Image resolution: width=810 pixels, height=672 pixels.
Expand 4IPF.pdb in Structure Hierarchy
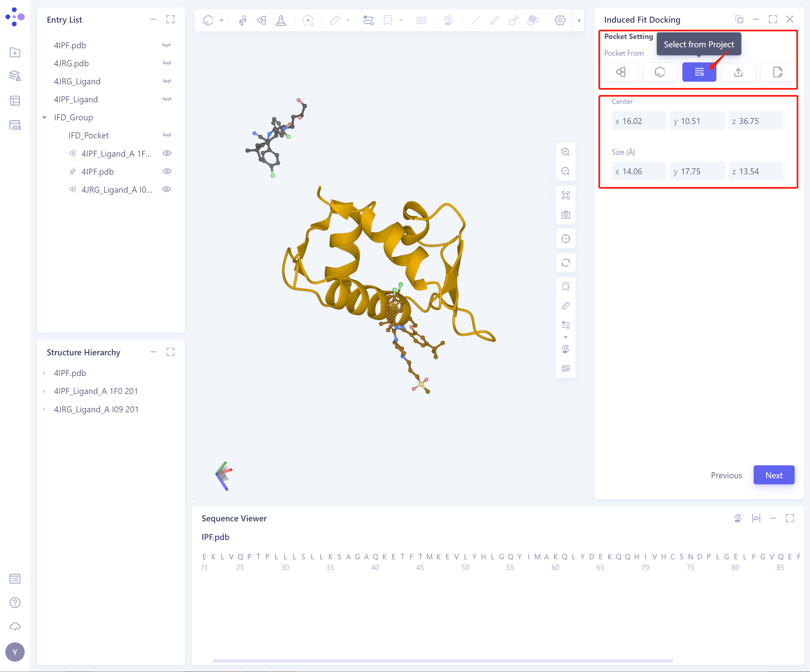coord(44,373)
